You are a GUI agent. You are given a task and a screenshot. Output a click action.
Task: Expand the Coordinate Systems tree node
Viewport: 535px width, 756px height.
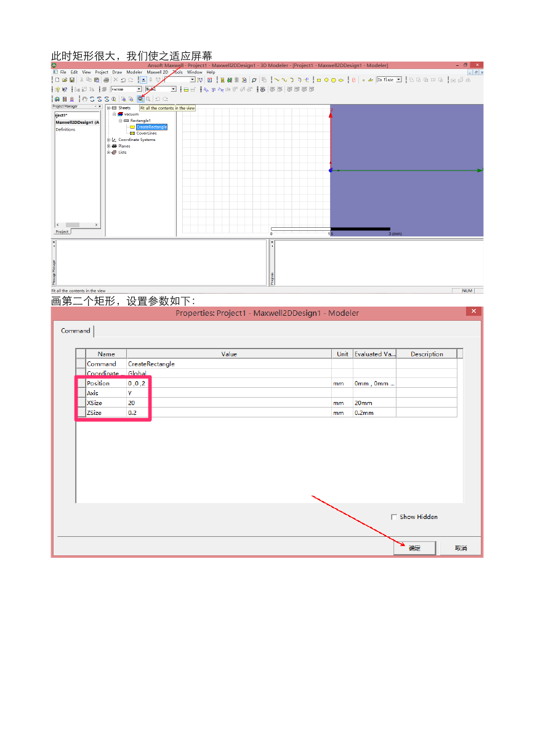click(x=108, y=140)
